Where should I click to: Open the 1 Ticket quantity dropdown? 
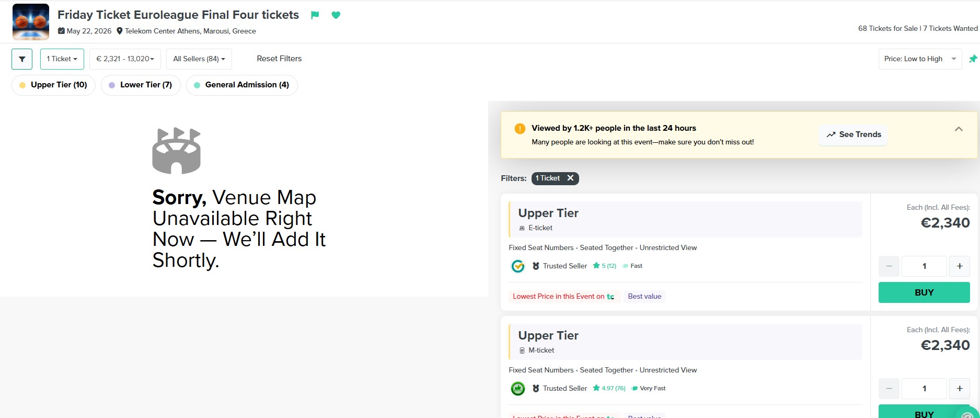point(62,59)
